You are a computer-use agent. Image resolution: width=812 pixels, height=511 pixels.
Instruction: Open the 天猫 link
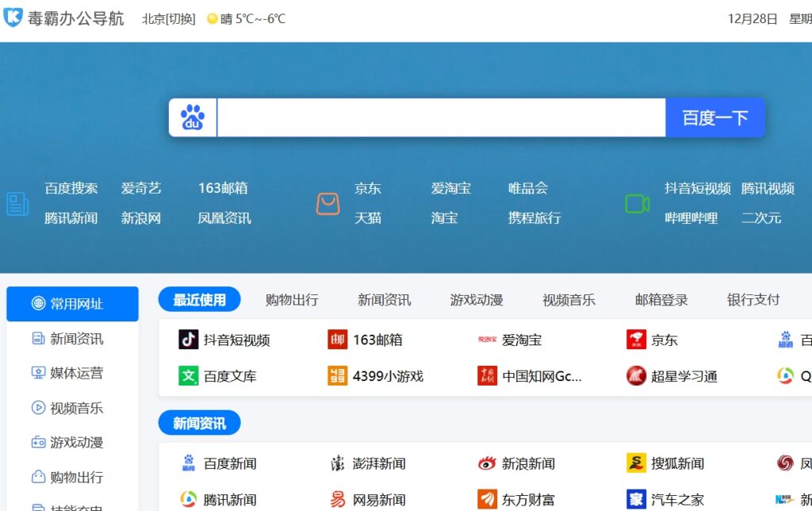[x=368, y=218]
